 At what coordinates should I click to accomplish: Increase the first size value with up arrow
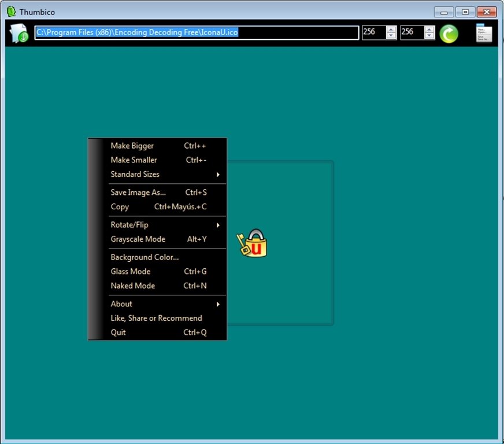391,29
